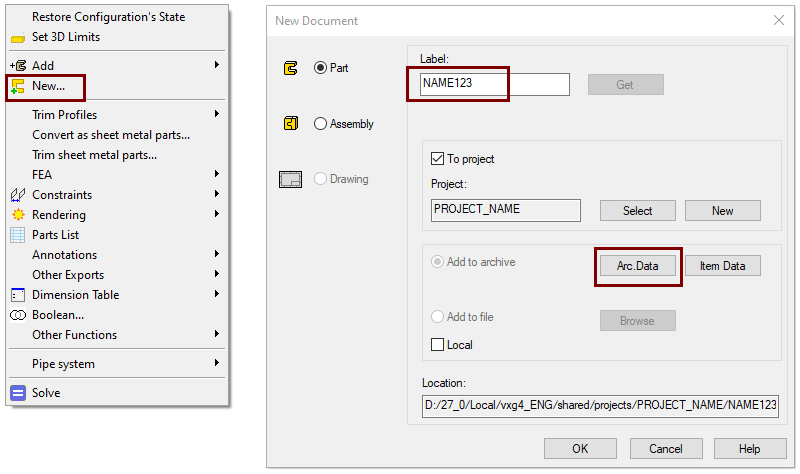800x474 pixels.
Task: Click the Dimension Table icon
Action: [x=18, y=295]
